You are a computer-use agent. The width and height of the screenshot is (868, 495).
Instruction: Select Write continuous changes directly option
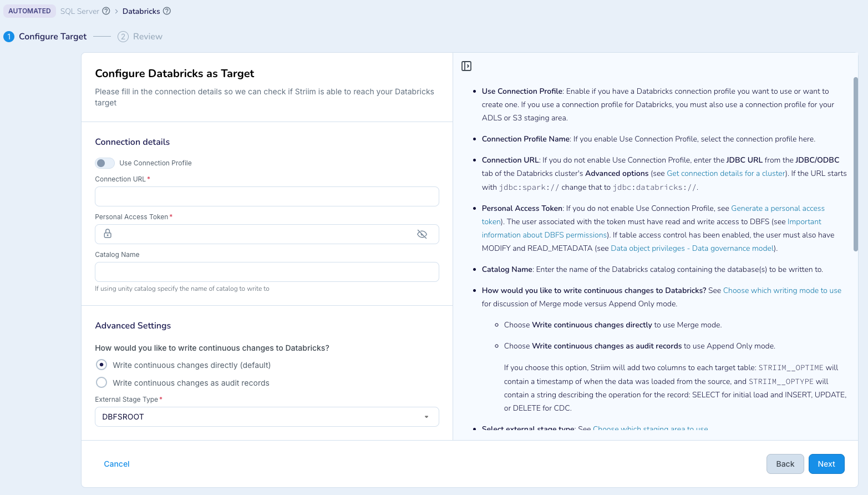(101, 365)
